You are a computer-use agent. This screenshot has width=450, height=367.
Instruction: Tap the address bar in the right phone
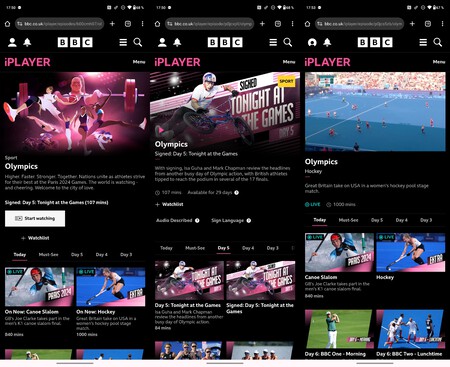359,24
